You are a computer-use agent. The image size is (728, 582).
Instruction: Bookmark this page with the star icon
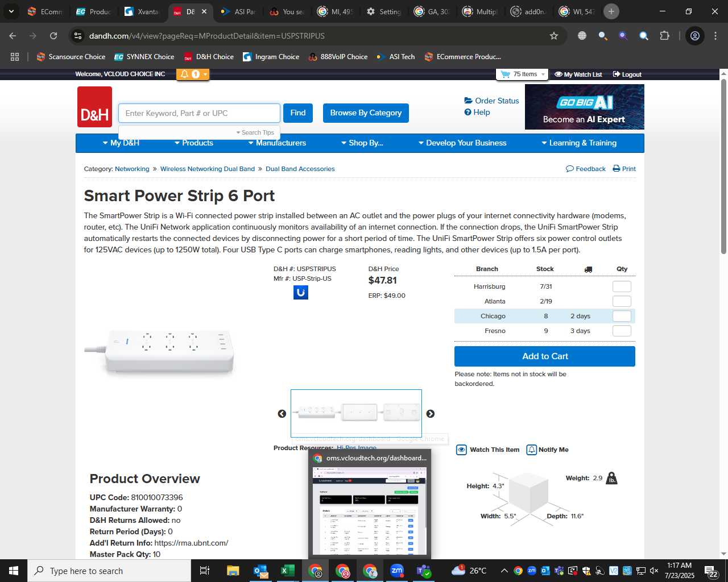coord(554,36)
